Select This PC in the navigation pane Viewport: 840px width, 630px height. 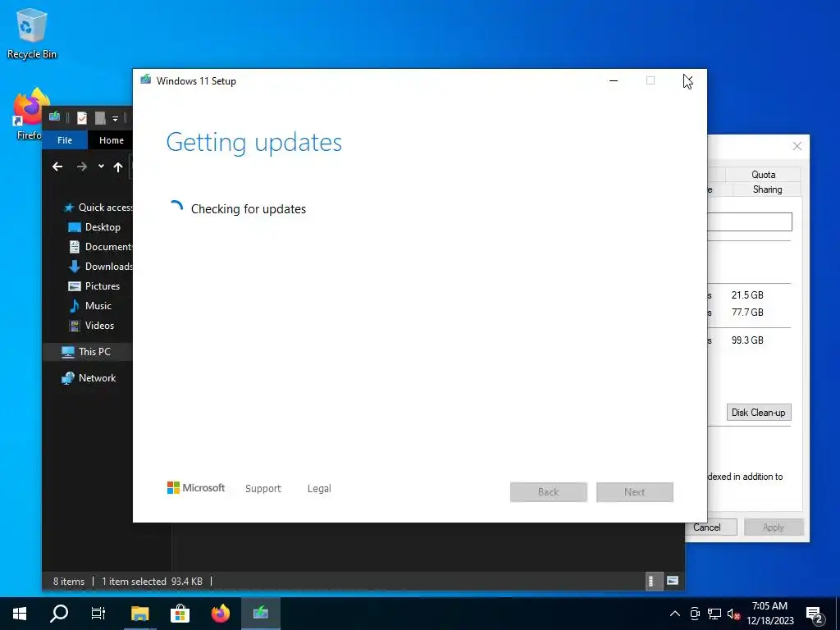coord(87,351)
